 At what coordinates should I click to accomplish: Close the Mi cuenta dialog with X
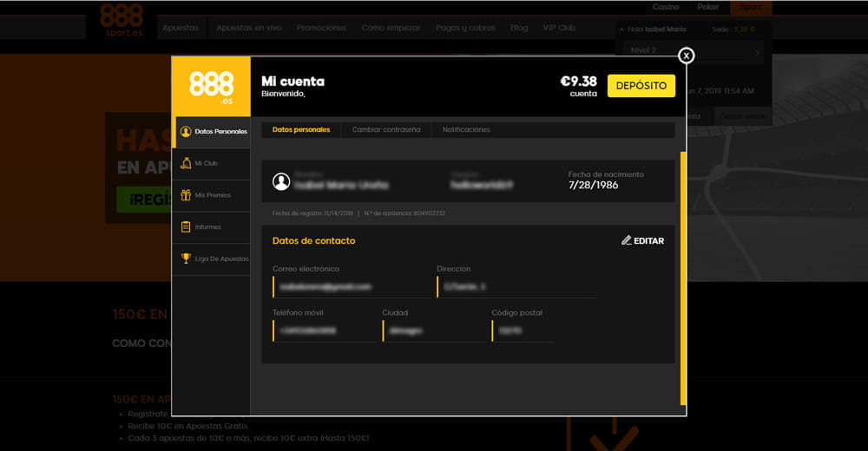686,56
